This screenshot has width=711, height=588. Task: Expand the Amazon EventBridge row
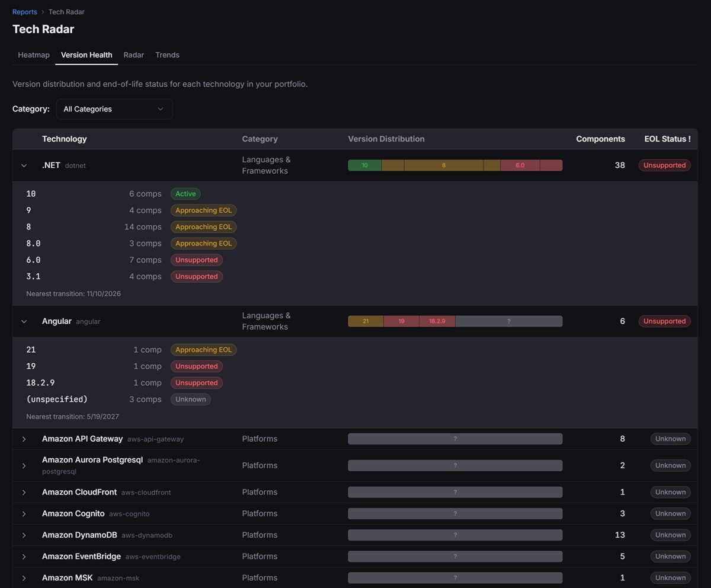24,557
